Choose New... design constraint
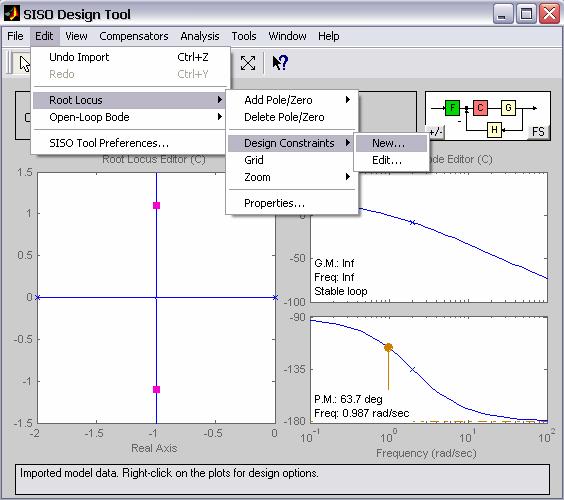 (392, 143)
